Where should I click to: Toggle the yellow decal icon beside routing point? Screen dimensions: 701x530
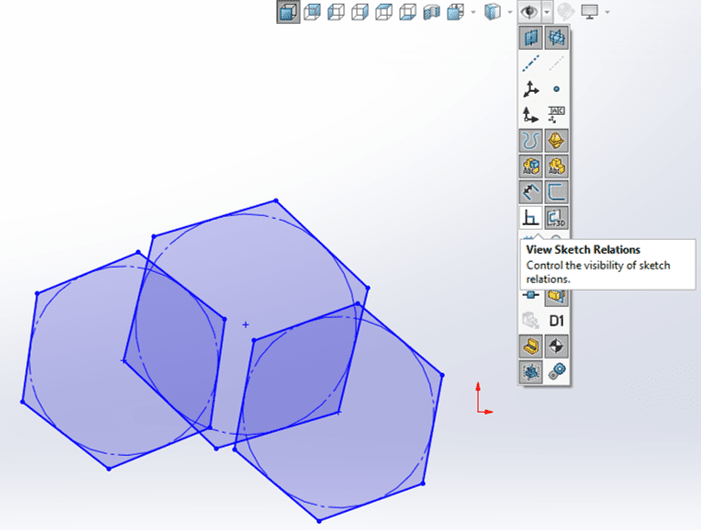click(557, 296)
